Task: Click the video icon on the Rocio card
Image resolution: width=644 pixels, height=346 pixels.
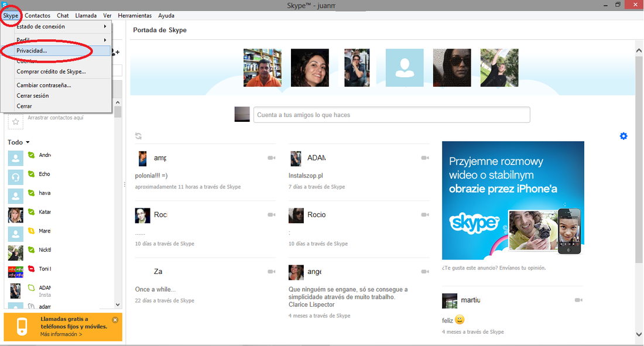Action: 425,214
